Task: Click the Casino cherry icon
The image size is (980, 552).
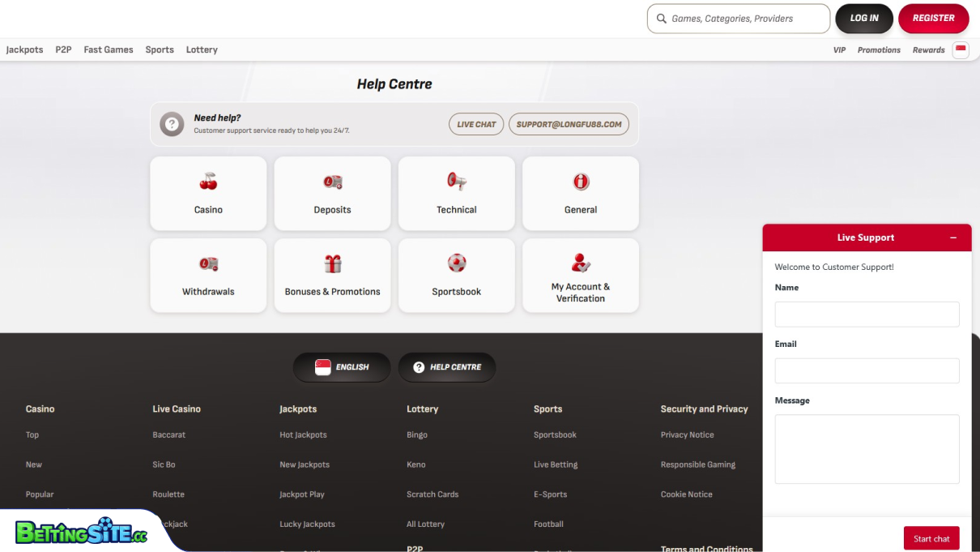Action: tap(208, 182)
